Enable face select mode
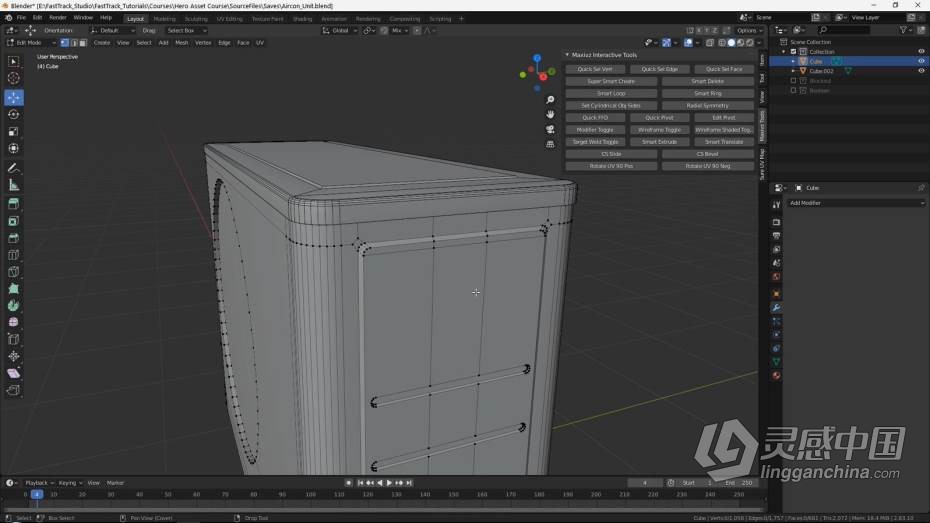The image size is (930, 523). 83,43
